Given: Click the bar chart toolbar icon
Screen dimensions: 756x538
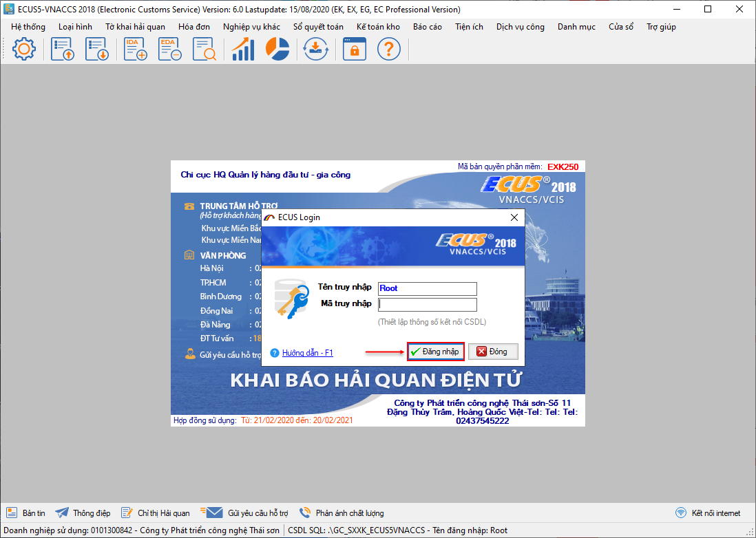Looking at the screenshot, I should pos(243,49).
